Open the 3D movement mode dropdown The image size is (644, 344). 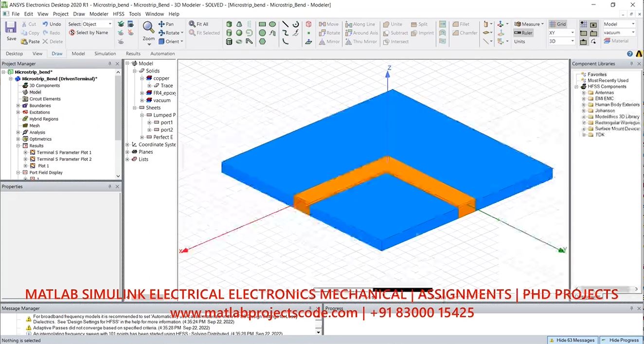pos(572,41)
